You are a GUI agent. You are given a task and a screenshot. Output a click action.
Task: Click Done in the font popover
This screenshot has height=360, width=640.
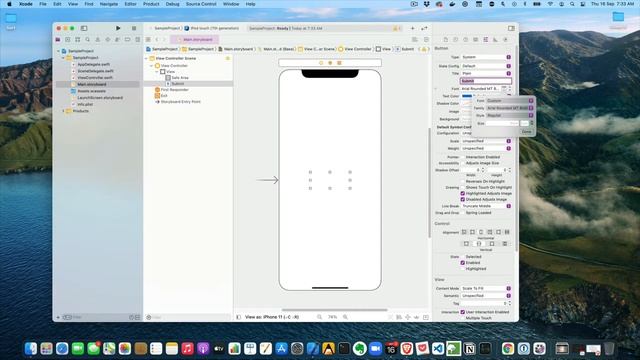point(526,131)
